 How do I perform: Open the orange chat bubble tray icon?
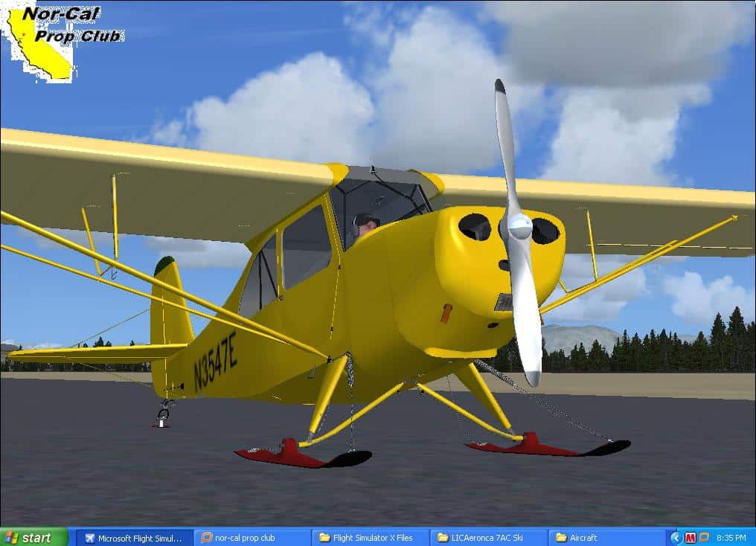pyautogui.click(x=704, y=537)
